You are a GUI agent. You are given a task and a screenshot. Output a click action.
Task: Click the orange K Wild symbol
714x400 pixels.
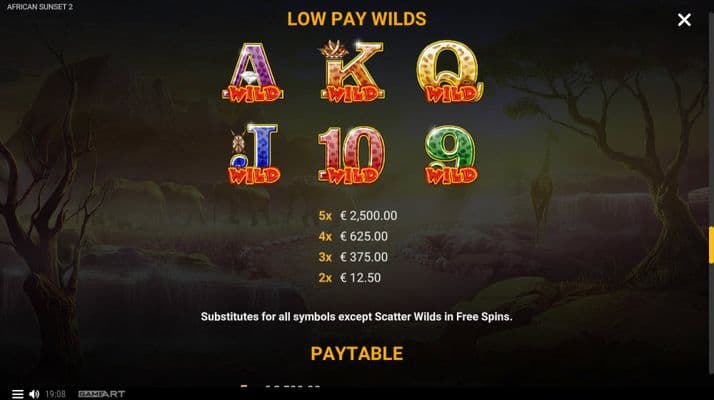click(352, 71)
